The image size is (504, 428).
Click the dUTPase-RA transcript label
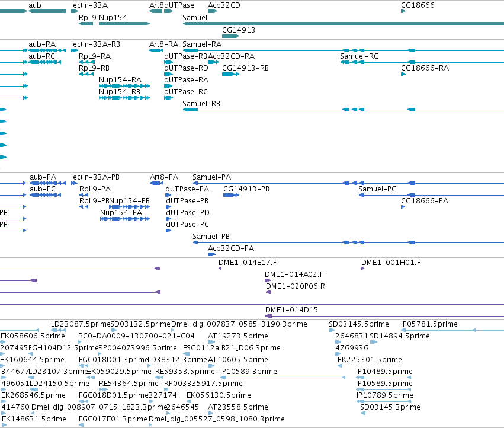click(x=186, y=80)
